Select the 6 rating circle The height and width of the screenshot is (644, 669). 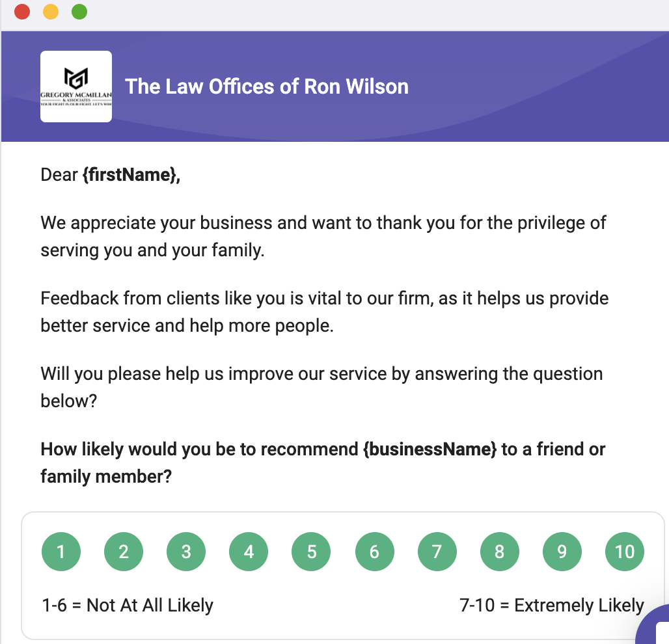pyautogui.click(x=374, y=552)
